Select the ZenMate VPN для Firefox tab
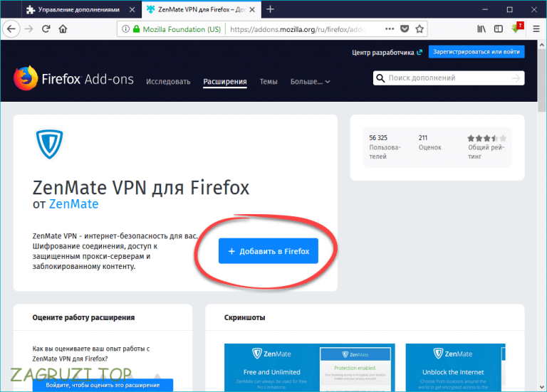 [202, 10]
